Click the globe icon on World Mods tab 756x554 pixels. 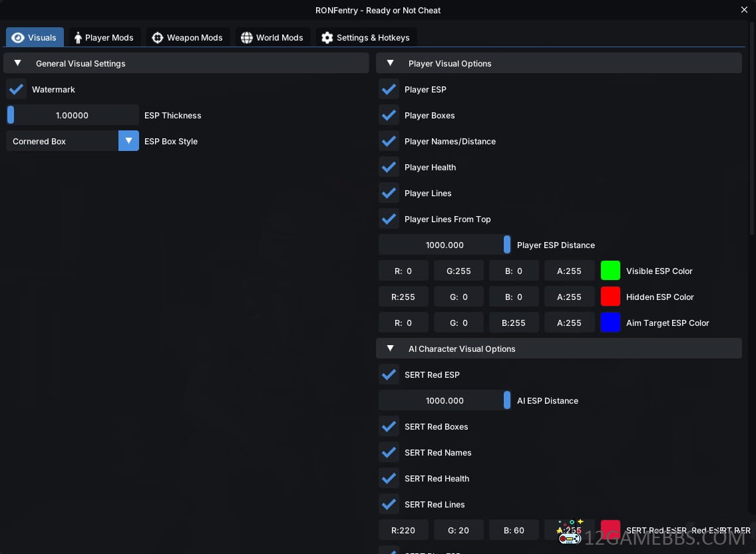coord(247,38)
